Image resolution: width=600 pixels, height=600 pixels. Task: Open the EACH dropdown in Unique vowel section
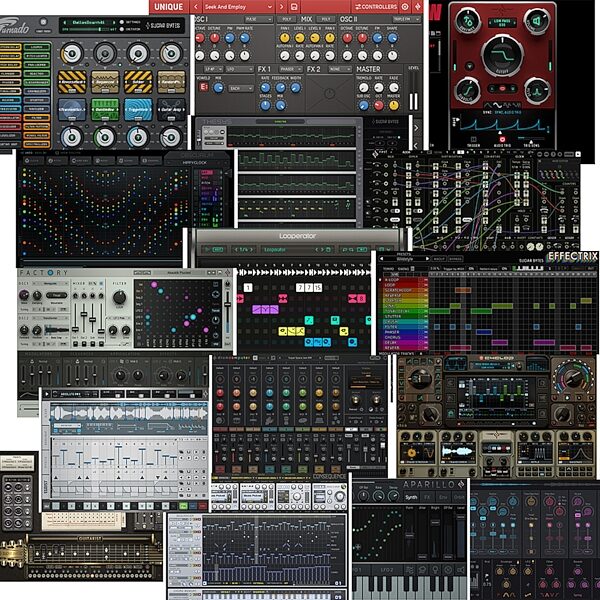(241, 88)
